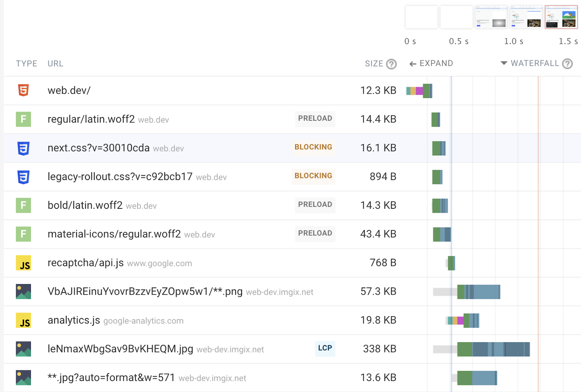Click the BLOCKING badge on next.css
Viewport: 581px width, 392px height.
(x=313, y=147)
